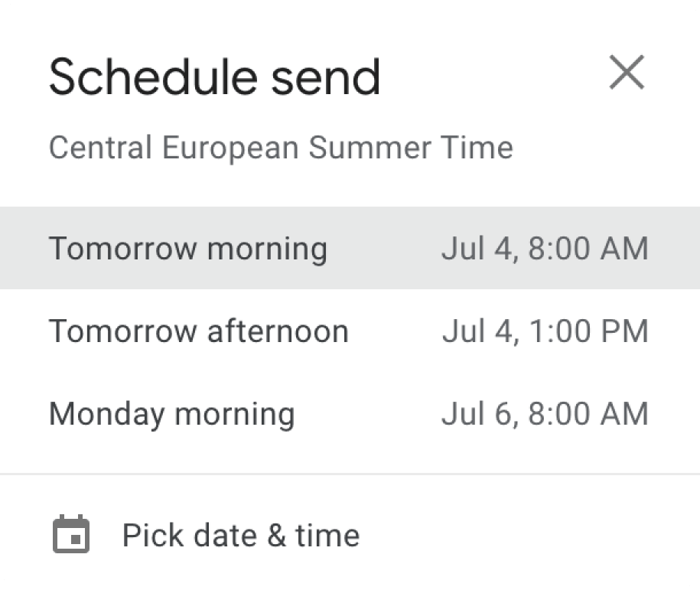Select the highlighted Tomorrow morning row
The height and width of the screenshot is (590, 700).
tap(350, 248)
